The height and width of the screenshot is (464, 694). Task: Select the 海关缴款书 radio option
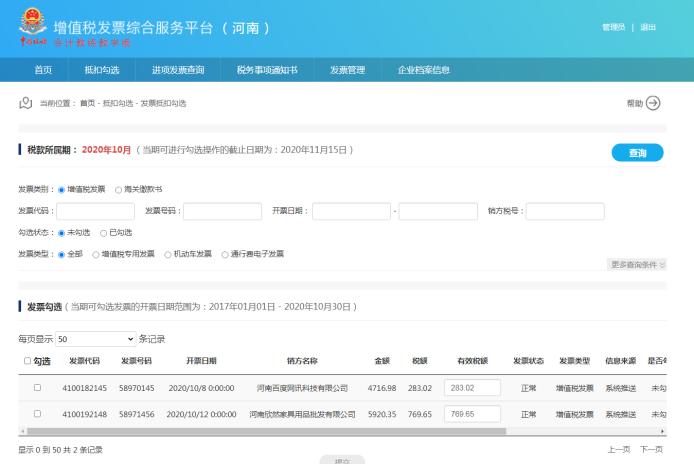click(x=118, y=190)
